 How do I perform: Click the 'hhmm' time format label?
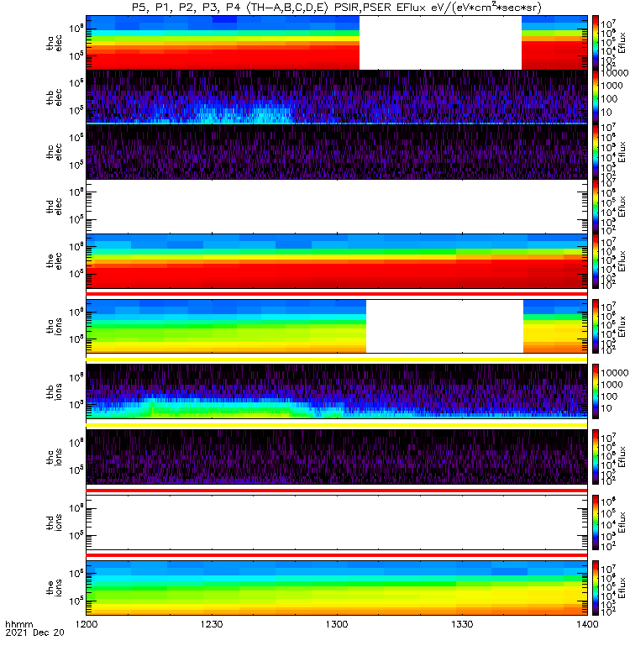[x=18, y=624]
